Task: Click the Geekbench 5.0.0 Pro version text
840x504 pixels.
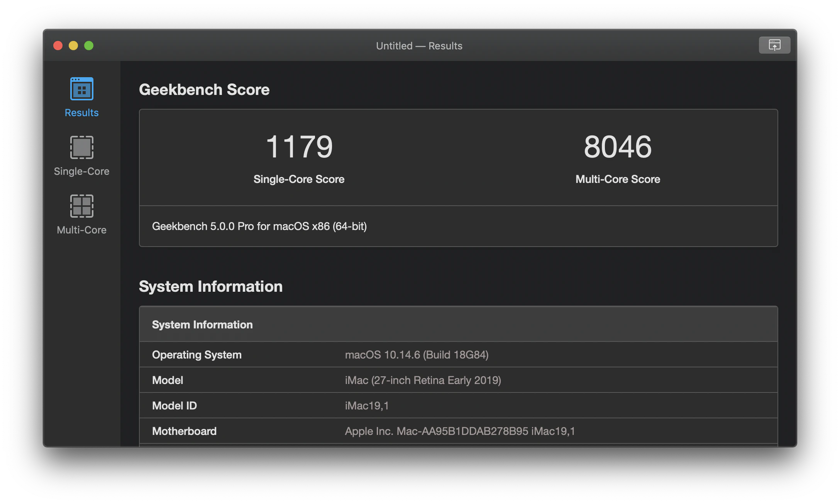Action: [259, 226]
